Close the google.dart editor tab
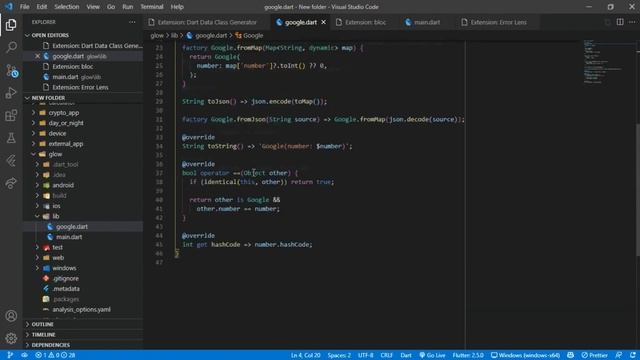Viewport: 640px width, 360px height. point(323,22)
